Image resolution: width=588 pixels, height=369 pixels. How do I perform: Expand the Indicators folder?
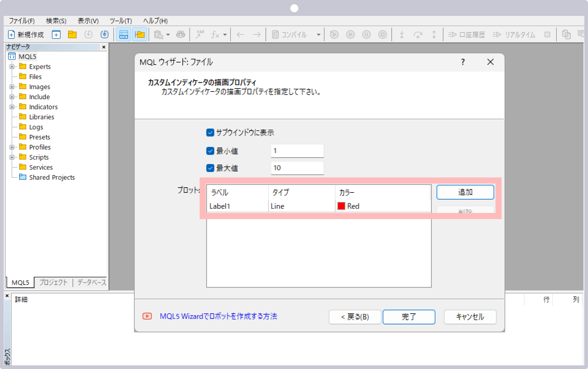pyautogui.click(x=12, y=107)
